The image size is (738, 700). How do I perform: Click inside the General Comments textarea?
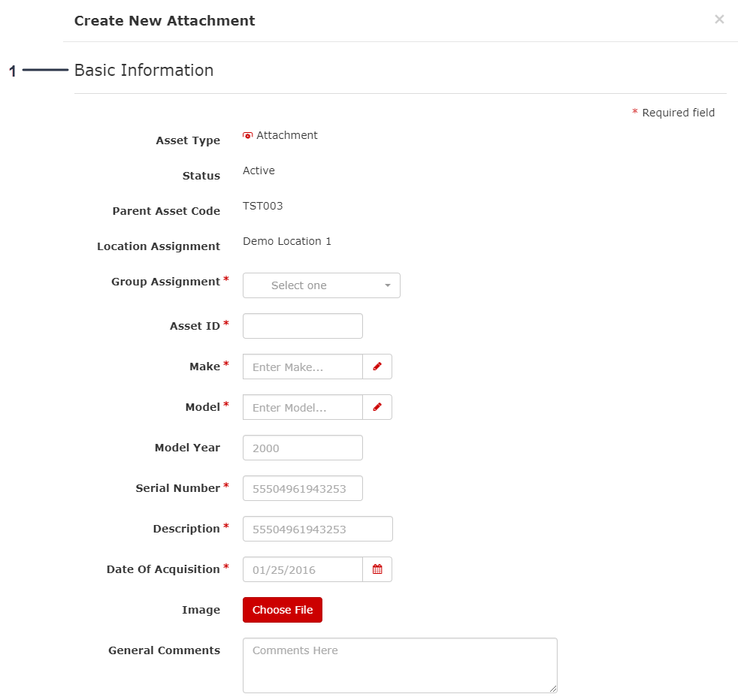click(x=399, y=665)
